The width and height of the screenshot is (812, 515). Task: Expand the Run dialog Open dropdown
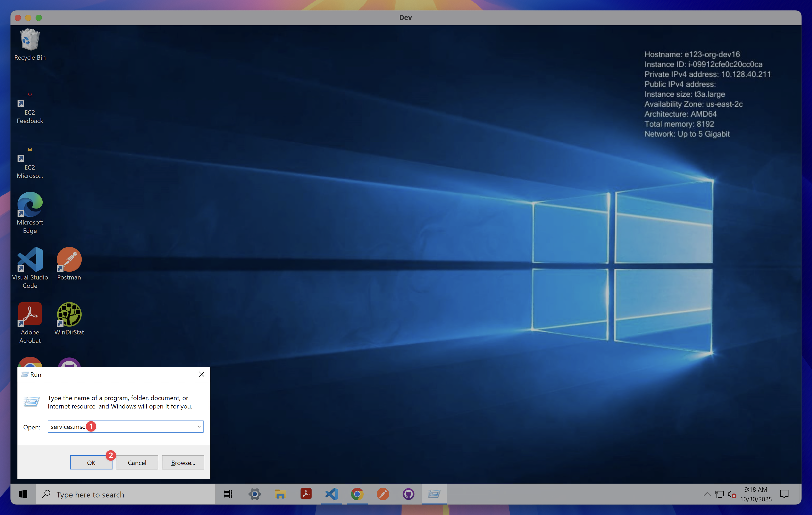pos(199,427)
